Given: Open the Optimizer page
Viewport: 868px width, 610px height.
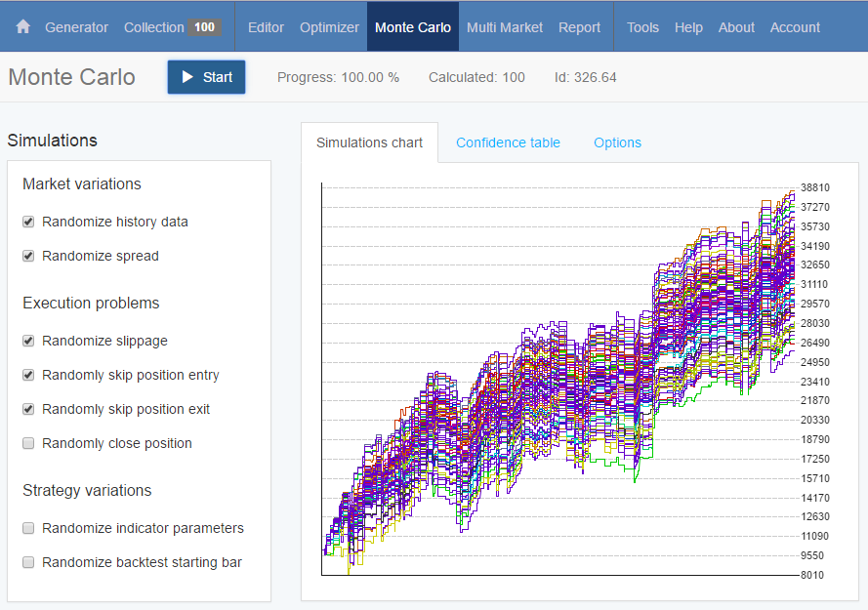Looking at the screenshot, I should [329, 27].
